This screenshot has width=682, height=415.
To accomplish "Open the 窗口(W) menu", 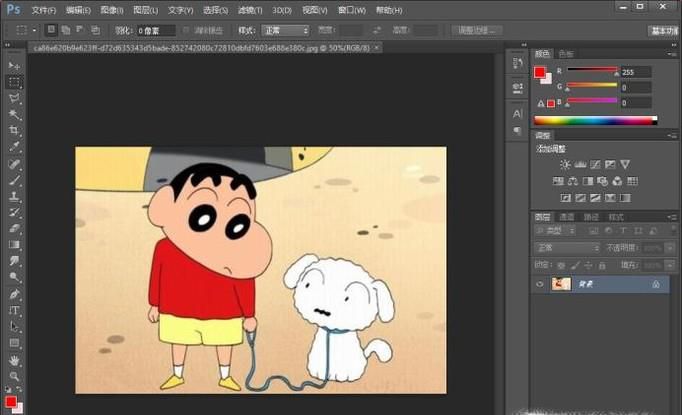I will 351,10.
